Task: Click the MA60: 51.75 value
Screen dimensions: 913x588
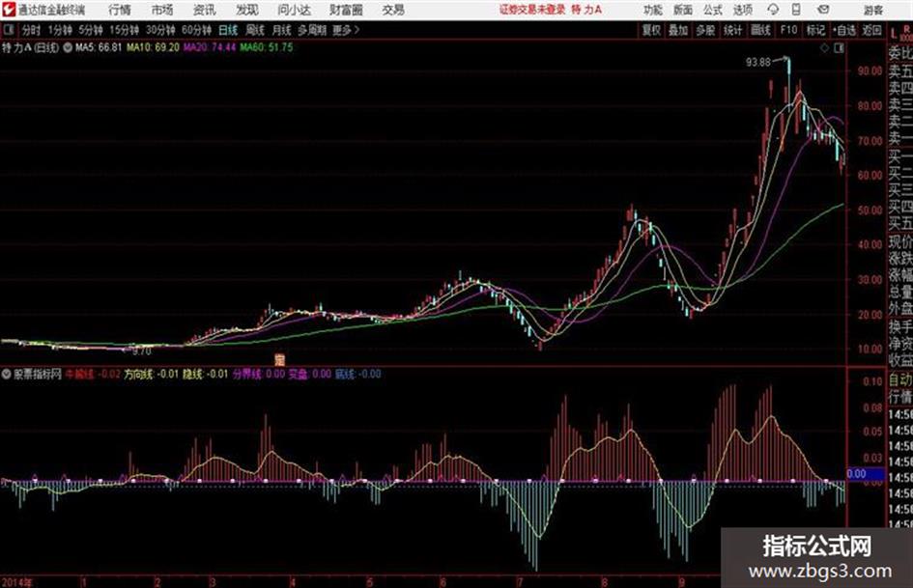Action: coord(266,47)
